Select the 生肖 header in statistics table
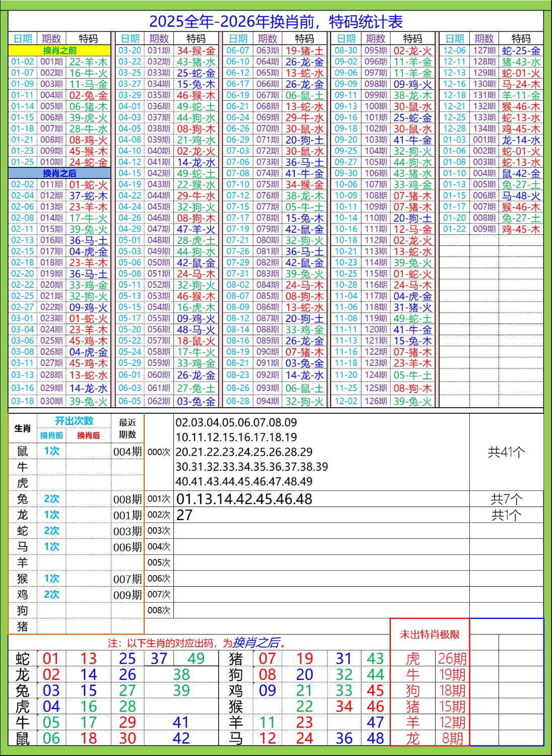 click(23, 428)
